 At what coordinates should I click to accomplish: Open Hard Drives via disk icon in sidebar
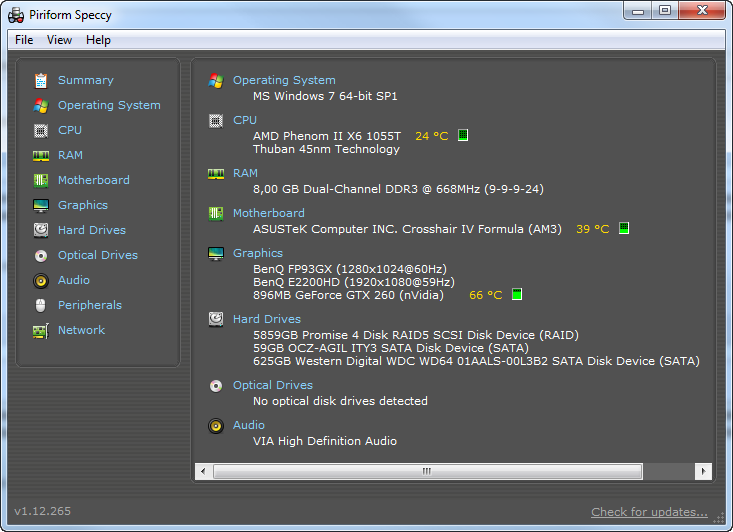tap(41, 230)
